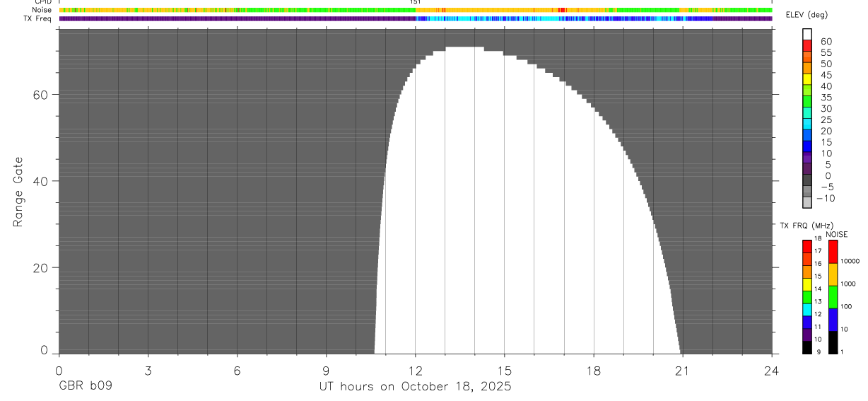
Task: Pick the orange 15–16 MHz TX FRQ swatch
Action: click(x=807, y=272)
